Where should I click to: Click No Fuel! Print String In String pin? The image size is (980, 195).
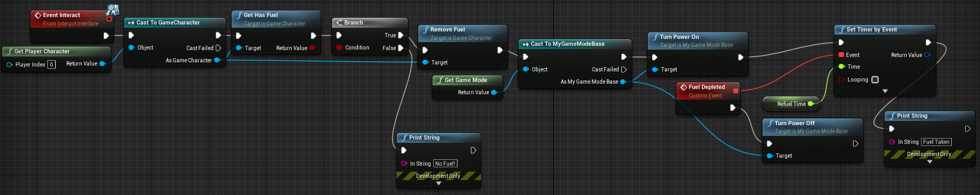[404, 164]
